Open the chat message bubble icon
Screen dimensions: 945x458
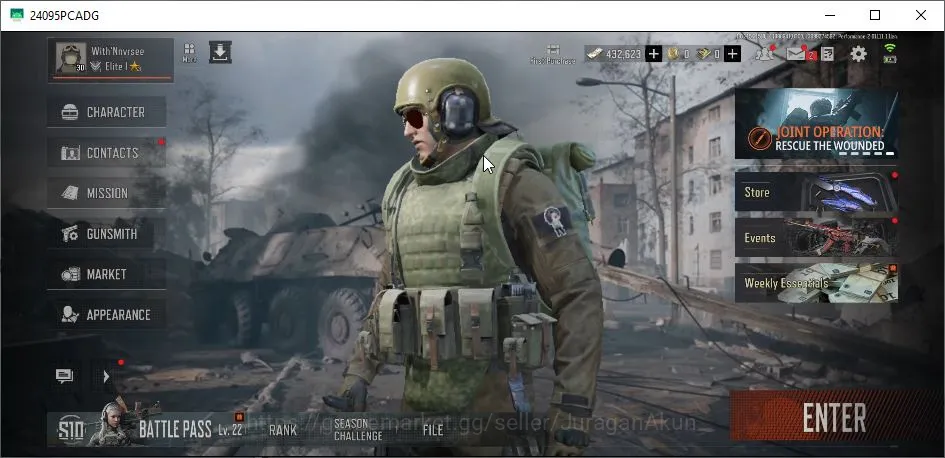64,376
